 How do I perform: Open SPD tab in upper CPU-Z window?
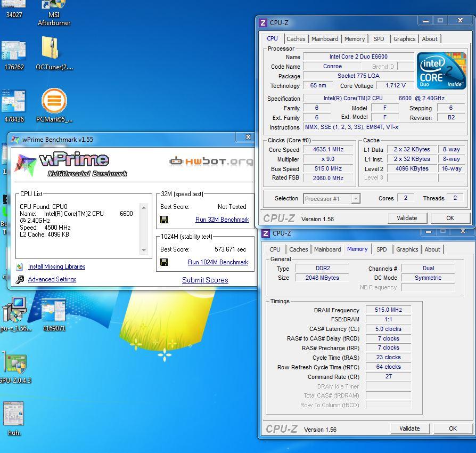379,39
